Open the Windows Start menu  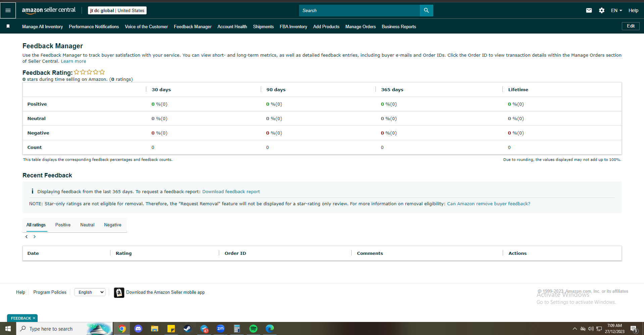click(x=8, y=329)
